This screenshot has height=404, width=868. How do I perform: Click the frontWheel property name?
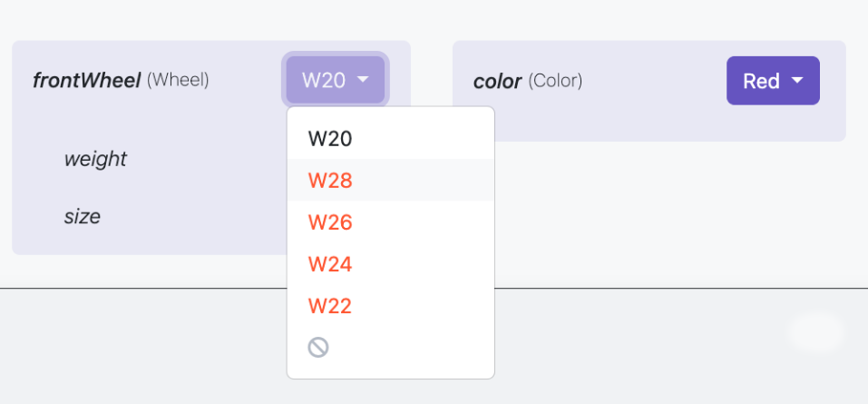86,81
